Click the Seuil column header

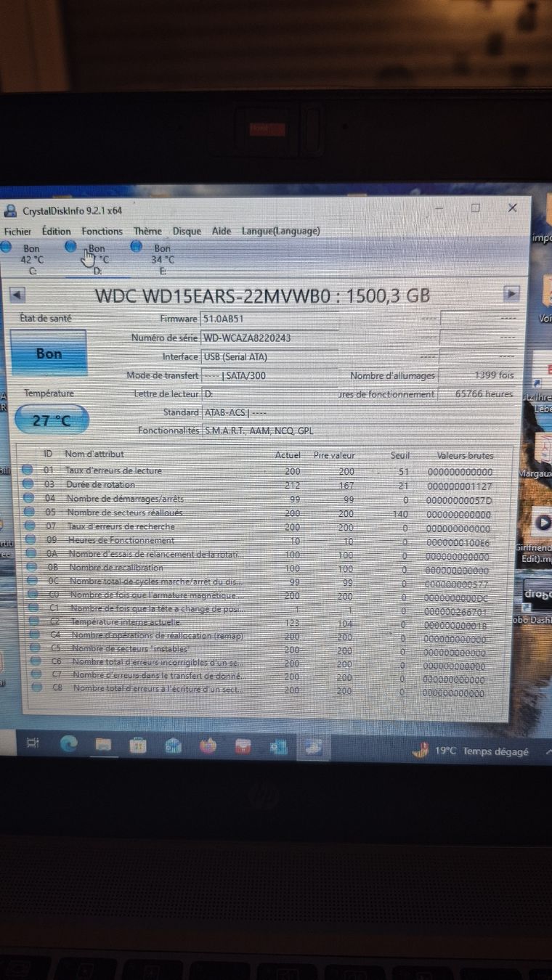[x=400, y=455]
